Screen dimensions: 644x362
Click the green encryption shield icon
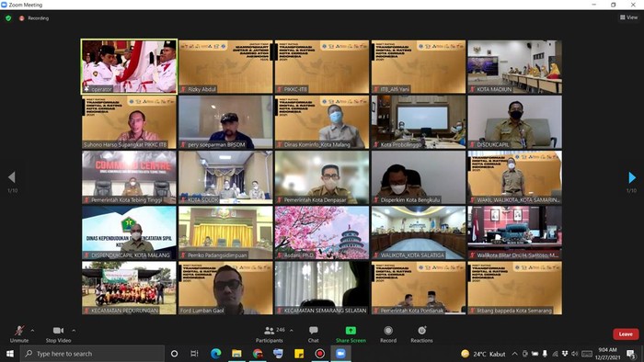point(8,18)
